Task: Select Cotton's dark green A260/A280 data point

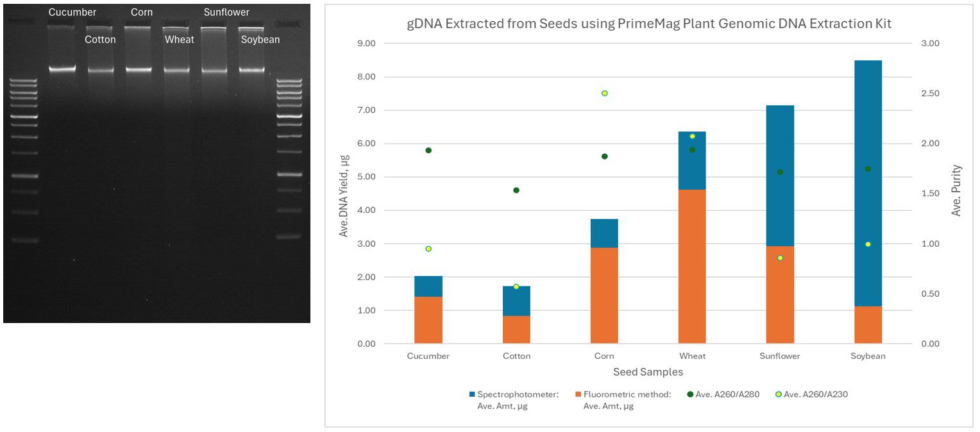Action: pyautogui.click(x=516, y=190)
